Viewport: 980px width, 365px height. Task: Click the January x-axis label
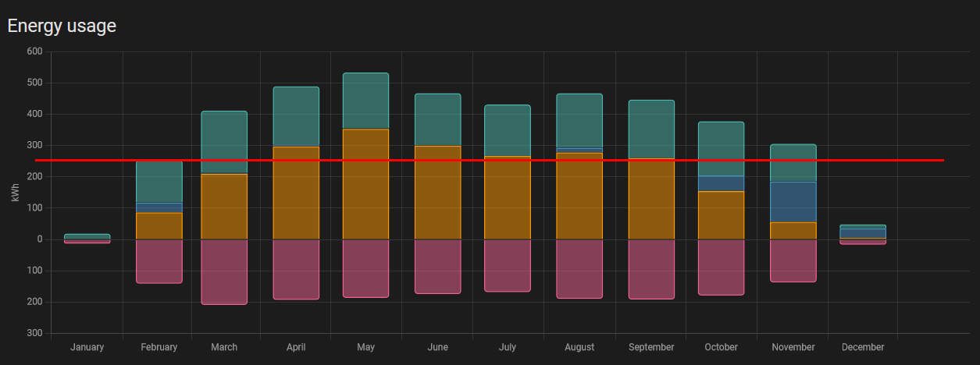pyautogui.click(x=87, y=347)
